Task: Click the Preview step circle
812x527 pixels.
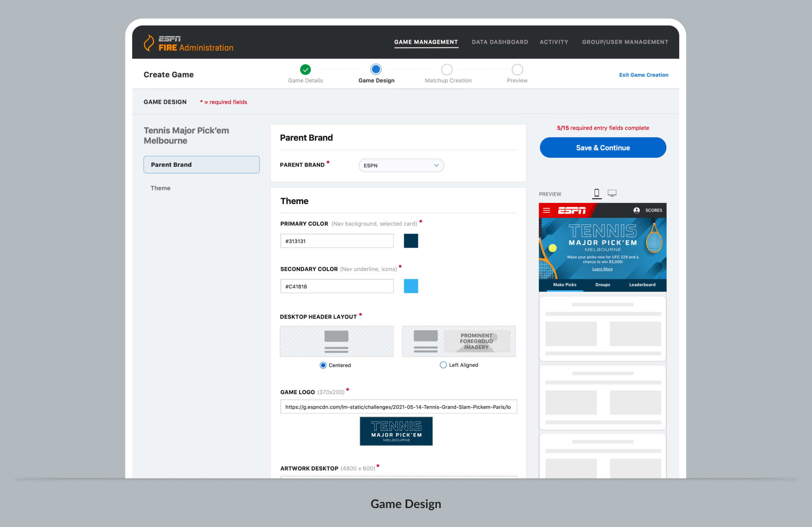Action: [x=517, y=70]
